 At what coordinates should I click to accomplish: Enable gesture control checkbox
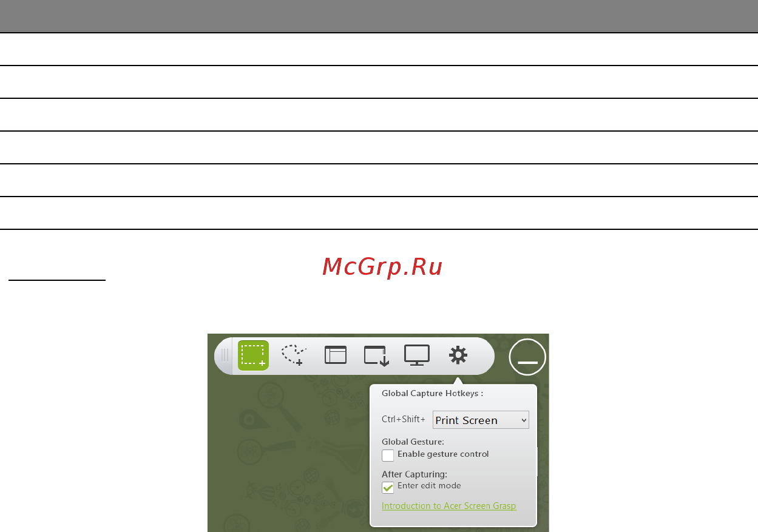point(388,455)
